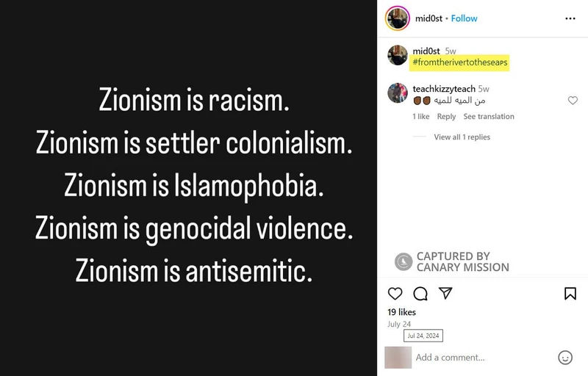
Task: See translation of the Arabic comment
Action: tap(489, 117)
